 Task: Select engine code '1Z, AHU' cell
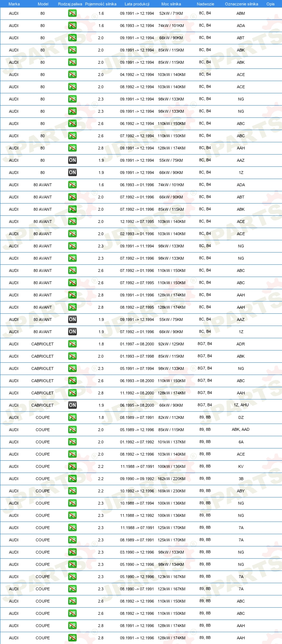[241, 405]
